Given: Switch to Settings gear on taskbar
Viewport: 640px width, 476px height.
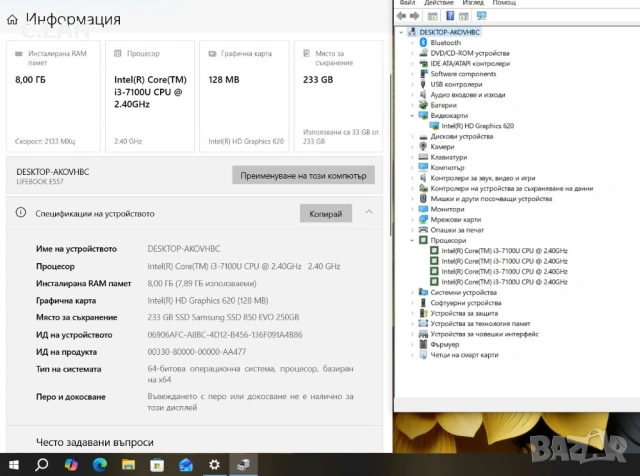Looking at the screenshot, I should 214,465.
